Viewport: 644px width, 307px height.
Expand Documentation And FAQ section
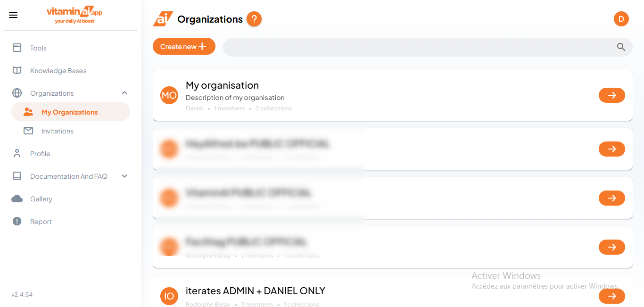124,176
